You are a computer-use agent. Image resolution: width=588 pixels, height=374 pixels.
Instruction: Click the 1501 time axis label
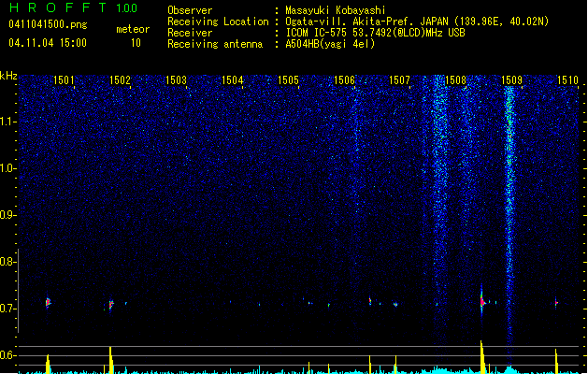point(64,79)
